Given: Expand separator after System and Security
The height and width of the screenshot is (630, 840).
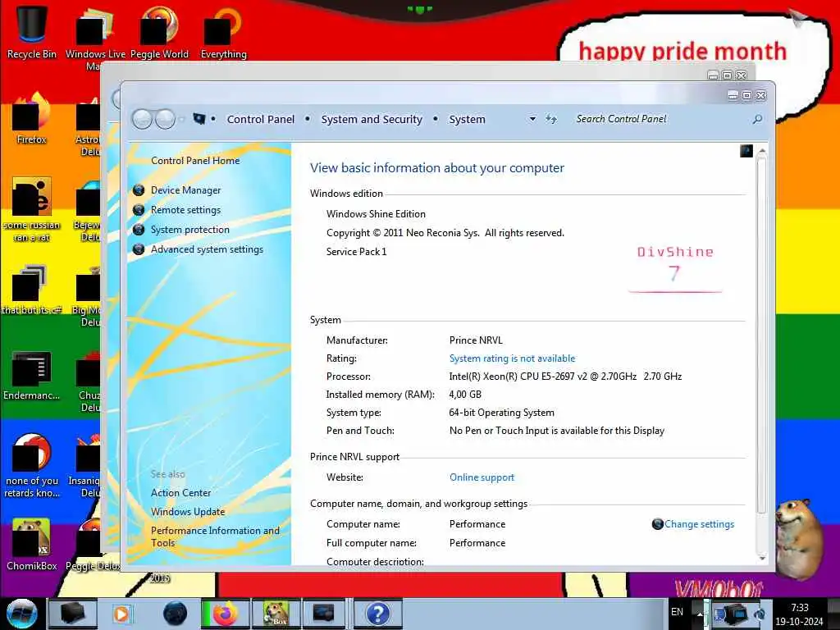Looking at the screenshot, I should coord(435,119).
